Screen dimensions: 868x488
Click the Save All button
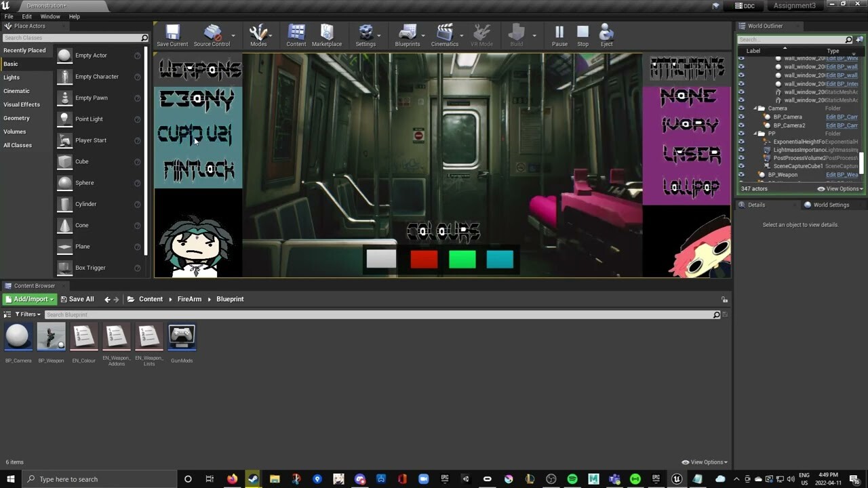pyautogui.click(x=77, y=299)
